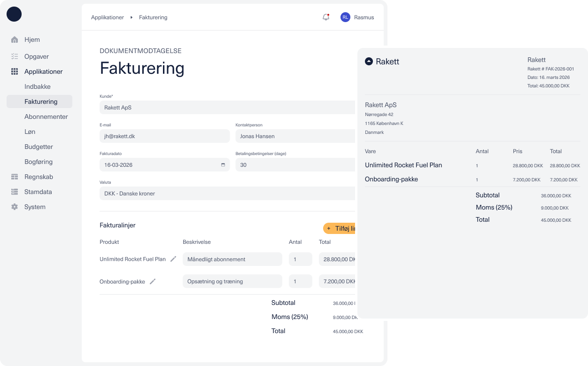The image size is (588, 366).
Task: Click the Hjem house icon
Action: click(15, 39)
